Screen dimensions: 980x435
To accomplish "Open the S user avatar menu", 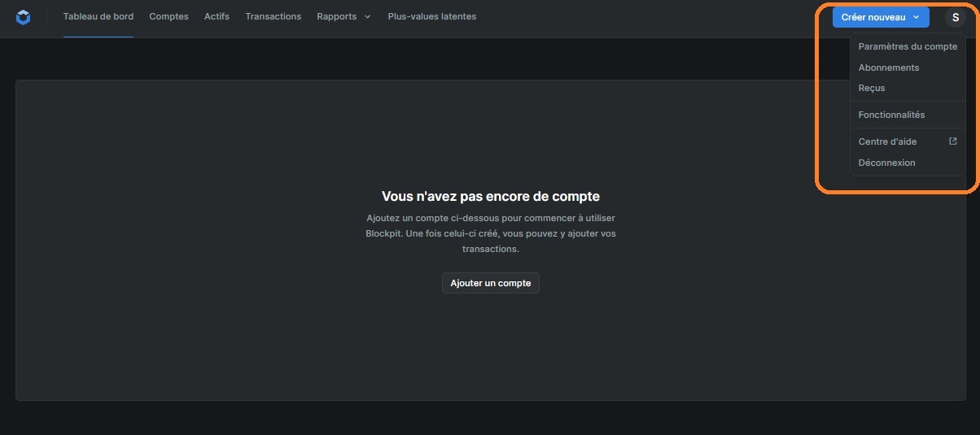I will 955,17.
